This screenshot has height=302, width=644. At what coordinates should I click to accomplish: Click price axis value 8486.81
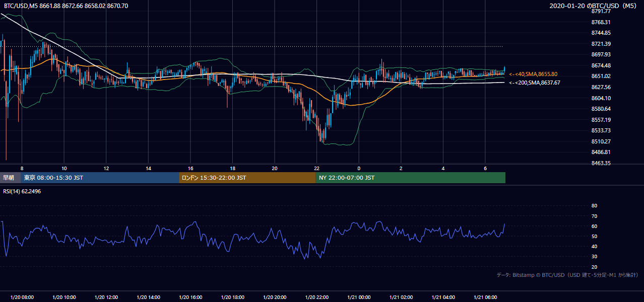coord(601,152)
